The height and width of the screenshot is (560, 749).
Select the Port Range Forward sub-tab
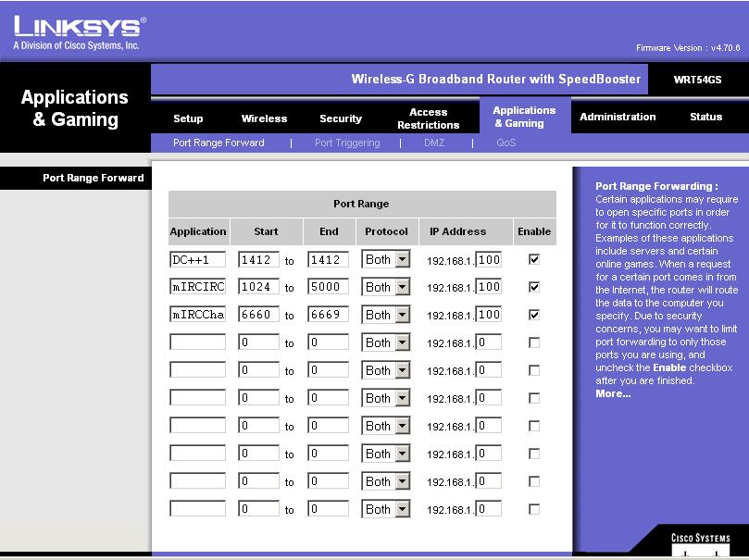click(x=218, y=143)
